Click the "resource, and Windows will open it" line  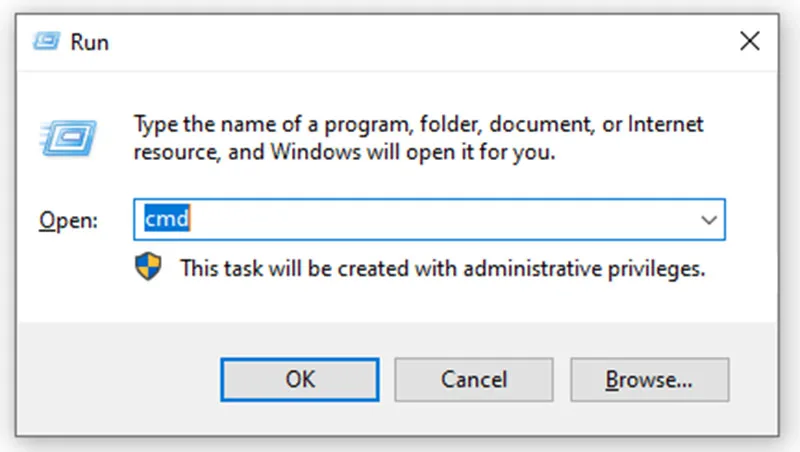click(344, 152)
